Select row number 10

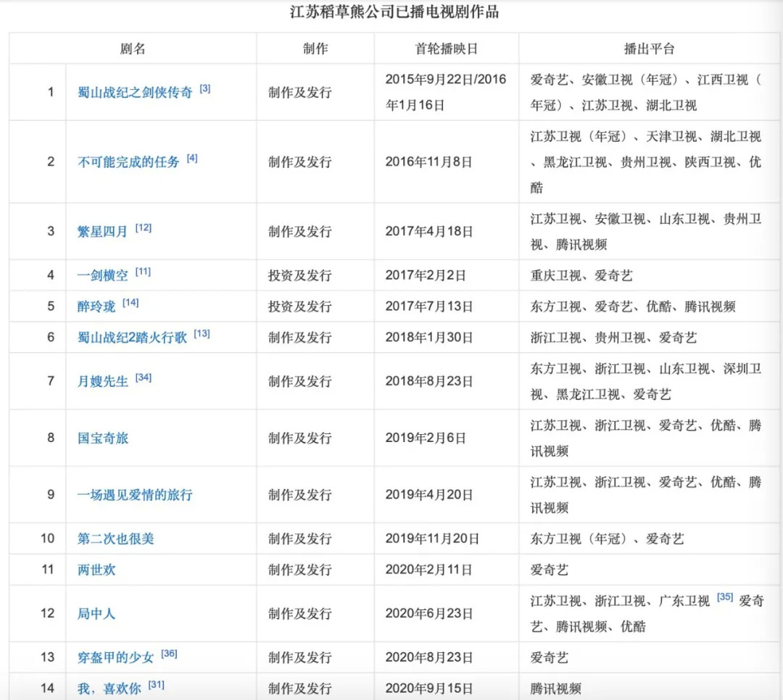(x=47, y=538)
